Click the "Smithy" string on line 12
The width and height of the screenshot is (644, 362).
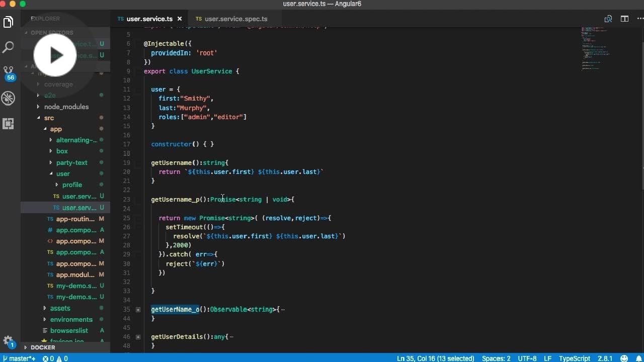coord(195,99)
